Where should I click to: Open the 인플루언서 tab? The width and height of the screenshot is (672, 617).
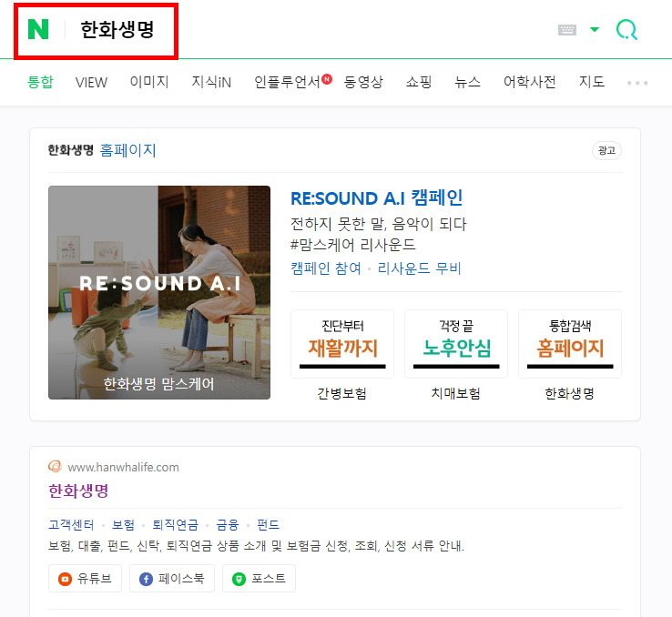[x=288, y=81]
